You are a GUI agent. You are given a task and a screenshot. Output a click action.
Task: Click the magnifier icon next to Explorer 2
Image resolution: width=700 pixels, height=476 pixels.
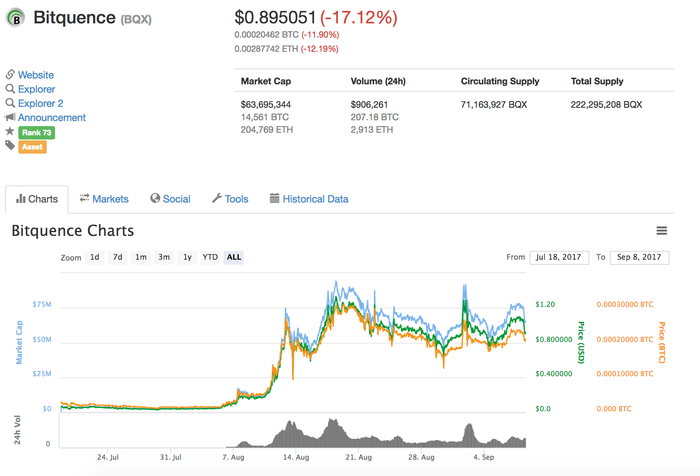pyautogui.click(x=10, y=103)
